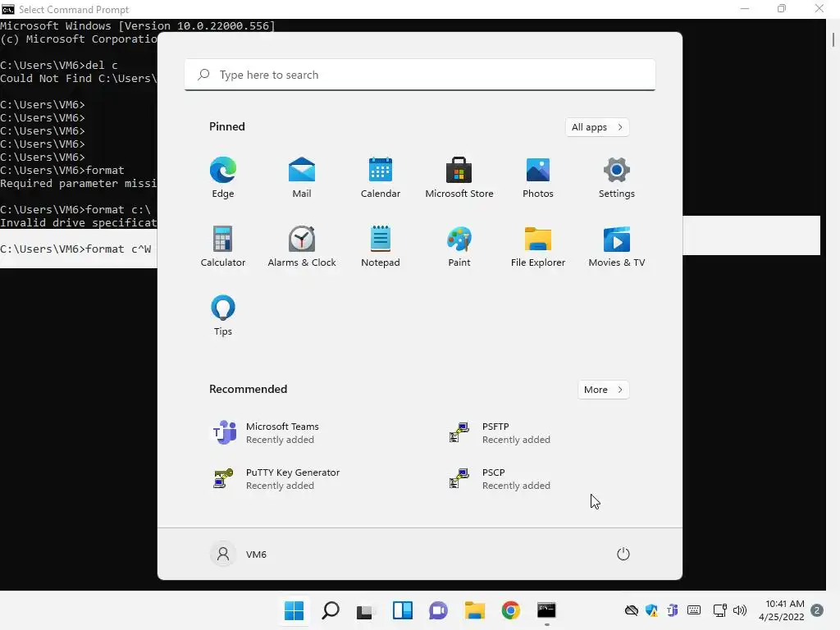
Task: Launch Google Chrome from taskbar
Action: pos(510,610)
